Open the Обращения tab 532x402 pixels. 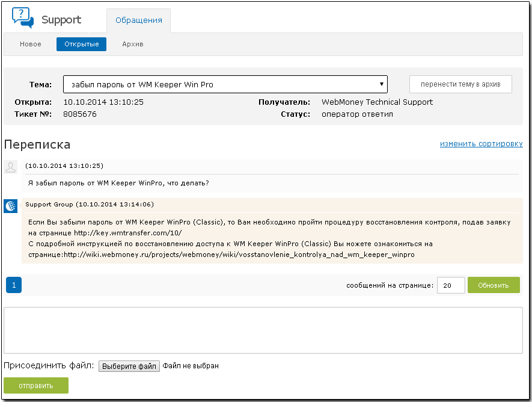tap(138, 20)
